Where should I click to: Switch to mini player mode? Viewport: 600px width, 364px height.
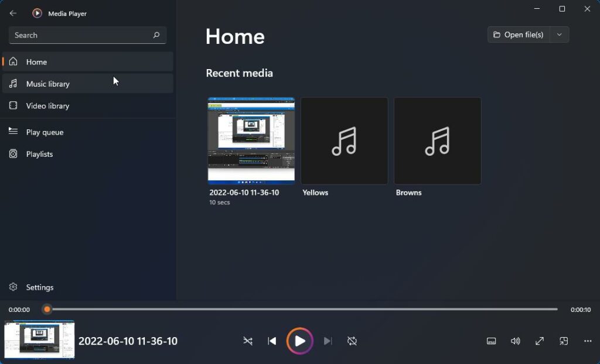pyautogui.click(x=563, y=341)
